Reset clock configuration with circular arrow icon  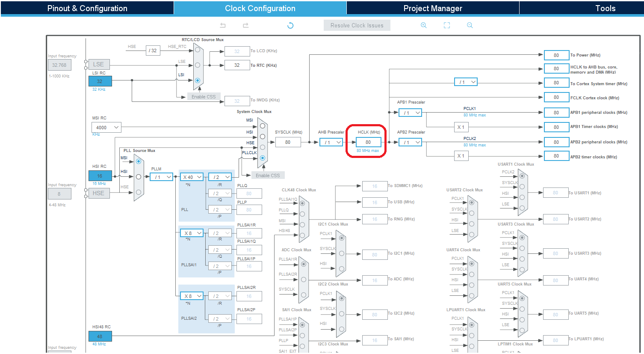[290, 25]
